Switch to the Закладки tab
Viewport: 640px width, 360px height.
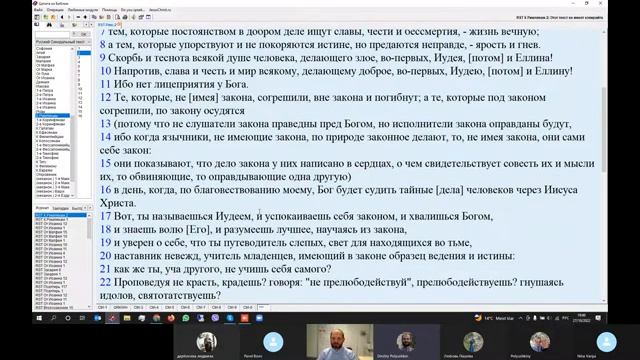[60, 208]
